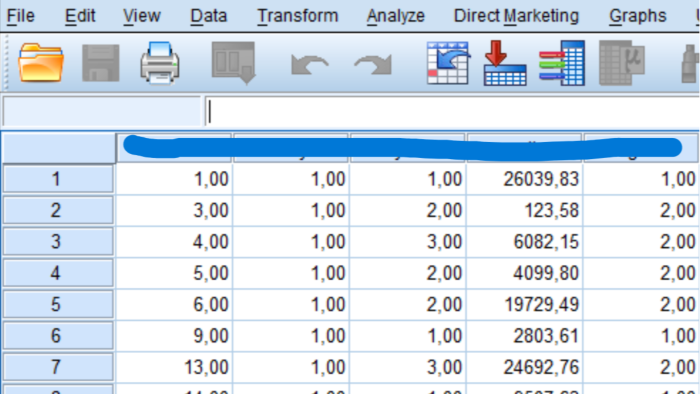The height and width of the screenshot is (394, 700).
Task: Open the Analyze menu
Action: [396, 16]
